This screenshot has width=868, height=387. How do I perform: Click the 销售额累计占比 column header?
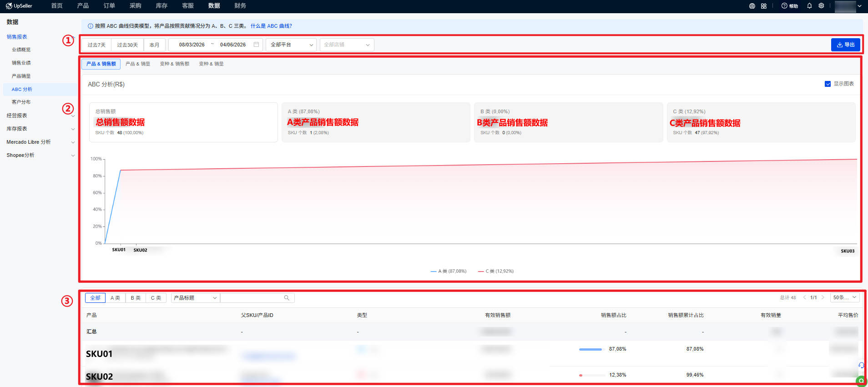point(686,315)
